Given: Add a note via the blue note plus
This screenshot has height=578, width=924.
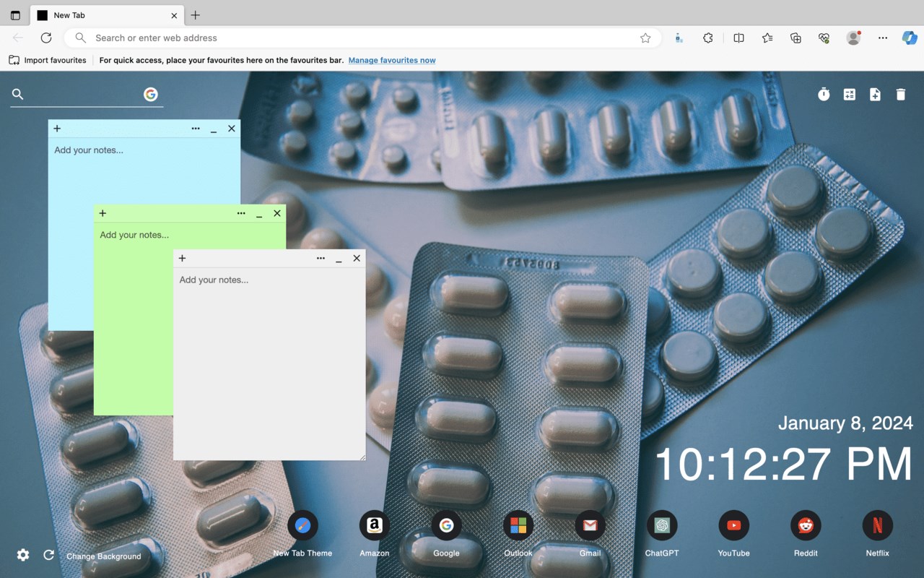Looking at the screenshot, I should (57, 129).
